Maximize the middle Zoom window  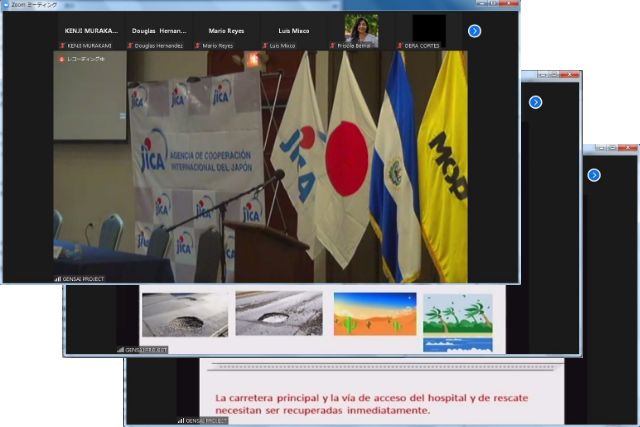point(554,75)
